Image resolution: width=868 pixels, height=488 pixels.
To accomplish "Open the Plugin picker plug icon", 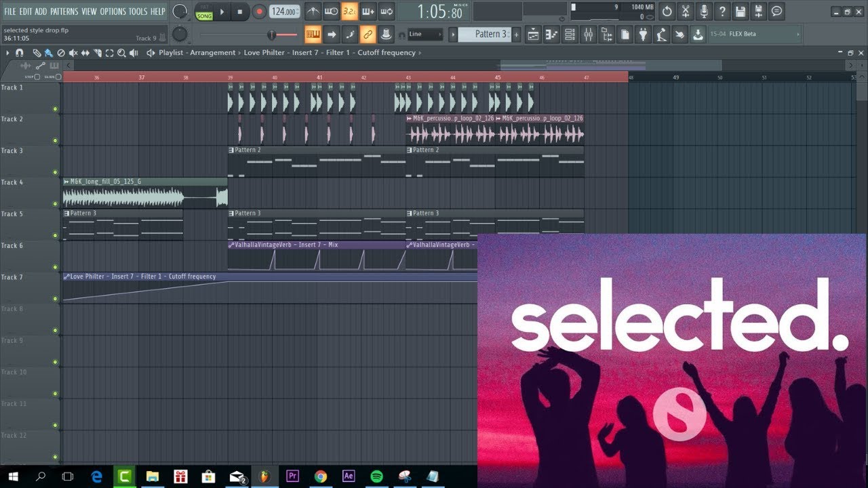I will pos(643,34).
